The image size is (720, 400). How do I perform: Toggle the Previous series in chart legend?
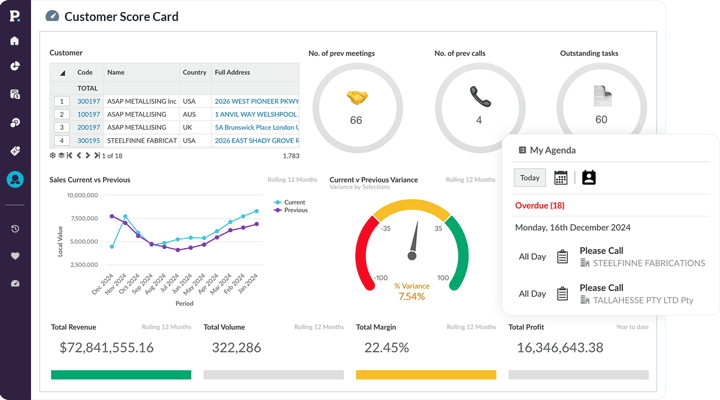[291, 210]
